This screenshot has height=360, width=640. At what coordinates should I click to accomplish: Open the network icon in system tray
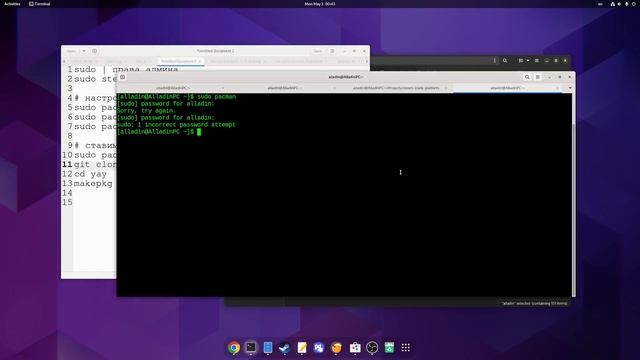click(x=612, y=4)
